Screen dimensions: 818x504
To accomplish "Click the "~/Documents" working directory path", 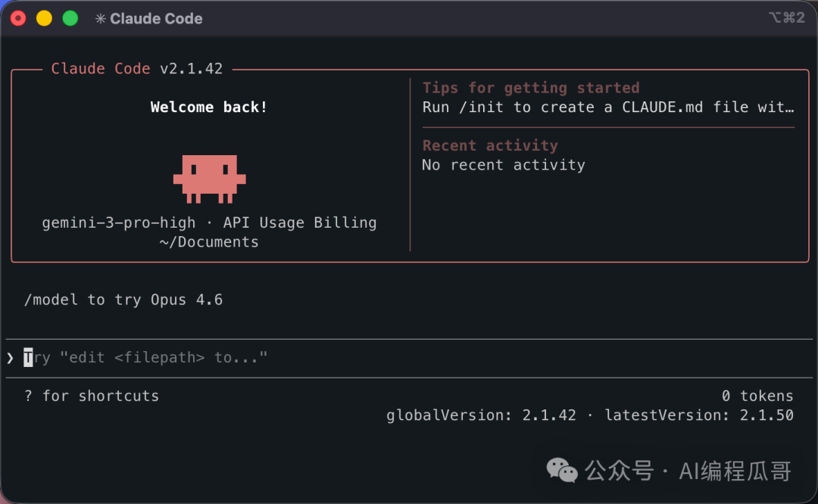I will click(x=209, y=242).
